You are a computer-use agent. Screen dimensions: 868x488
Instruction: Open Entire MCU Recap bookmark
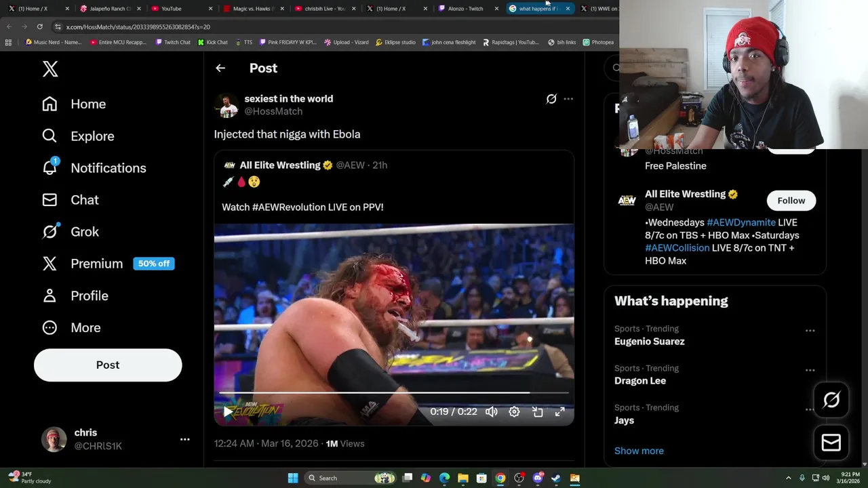click(x=118, y=42)
